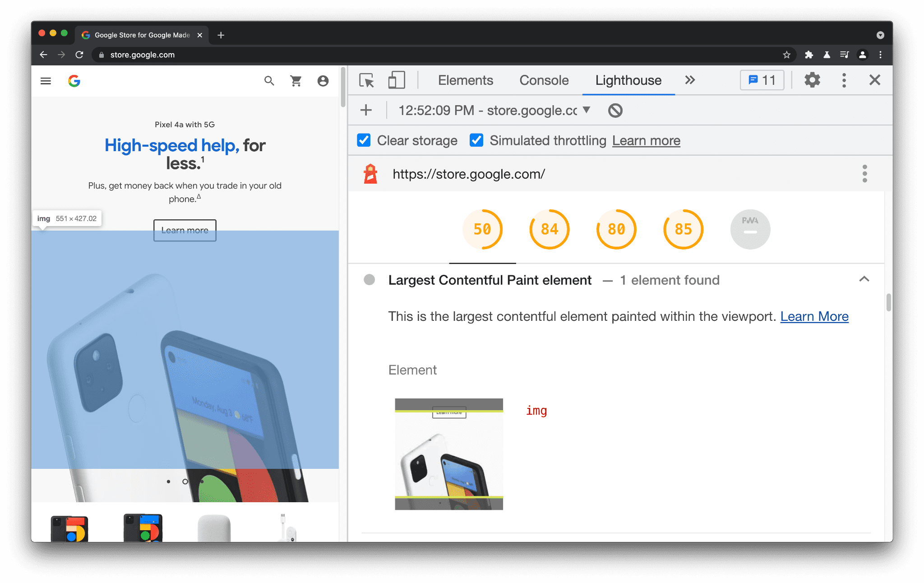Click the DevTools settings gear icon
Screen dimensions: 924x583
(813, 81)
